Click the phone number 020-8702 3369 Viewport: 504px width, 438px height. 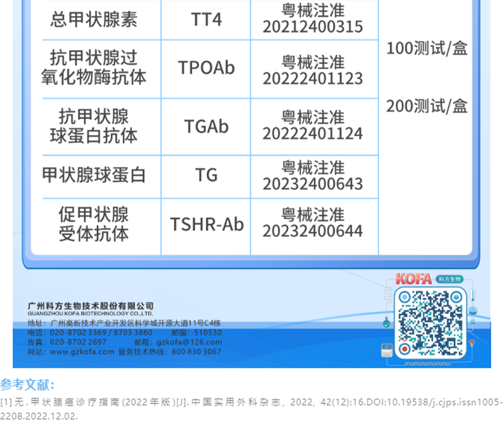point(78,333)
